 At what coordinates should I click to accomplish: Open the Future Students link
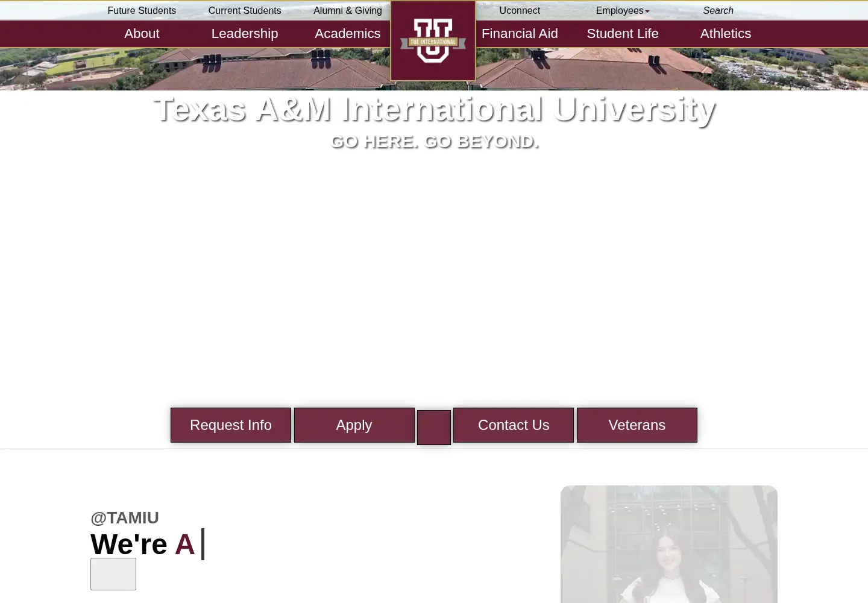tap(142, 10)
